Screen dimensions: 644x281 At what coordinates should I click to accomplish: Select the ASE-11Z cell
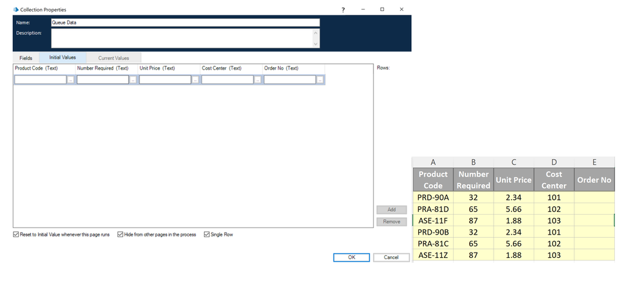pos(433,255)
